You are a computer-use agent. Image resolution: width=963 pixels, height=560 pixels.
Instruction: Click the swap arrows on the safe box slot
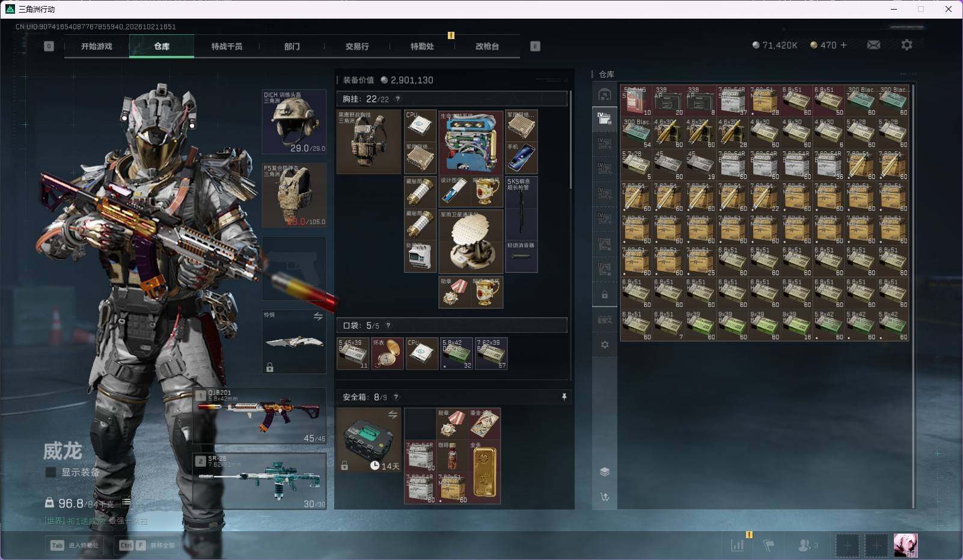[393, 415]
